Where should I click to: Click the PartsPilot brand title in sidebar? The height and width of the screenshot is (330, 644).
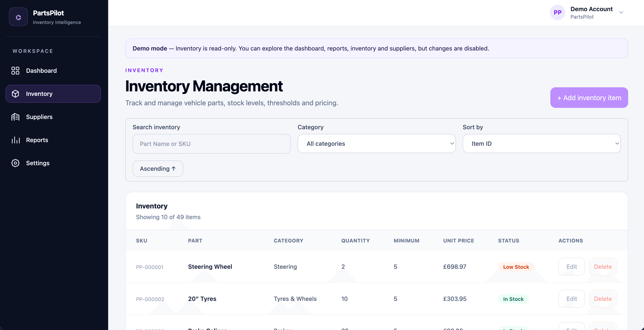[48, 13]
